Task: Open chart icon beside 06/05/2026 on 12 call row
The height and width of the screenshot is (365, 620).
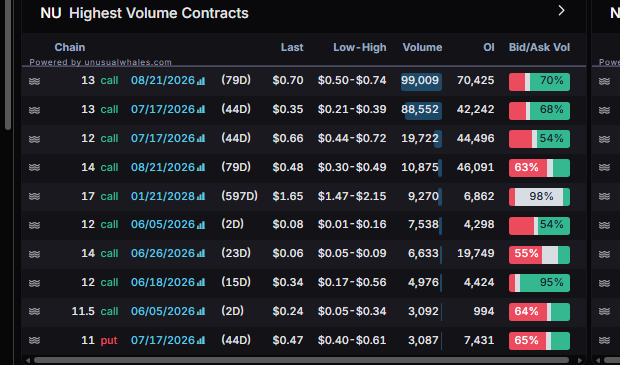Action: (x=201, y=225)
